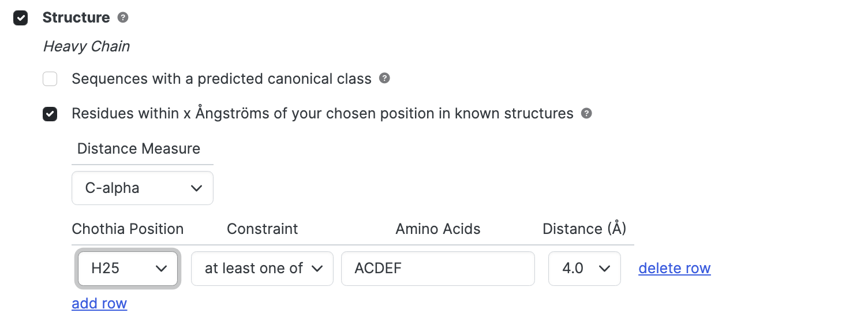Click the 'Chothia Position' column header

tap(128, 229)
